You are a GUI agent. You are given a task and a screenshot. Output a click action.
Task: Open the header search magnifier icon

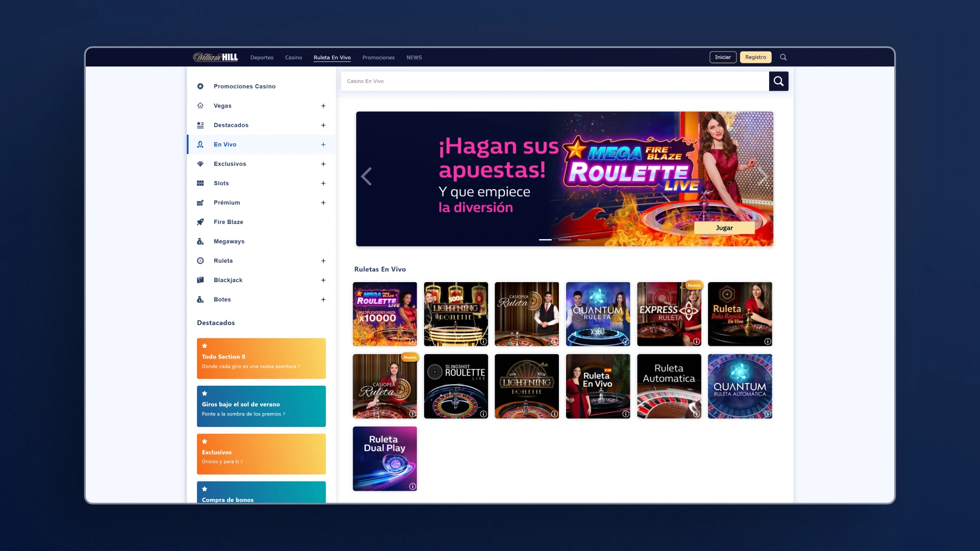783,57
